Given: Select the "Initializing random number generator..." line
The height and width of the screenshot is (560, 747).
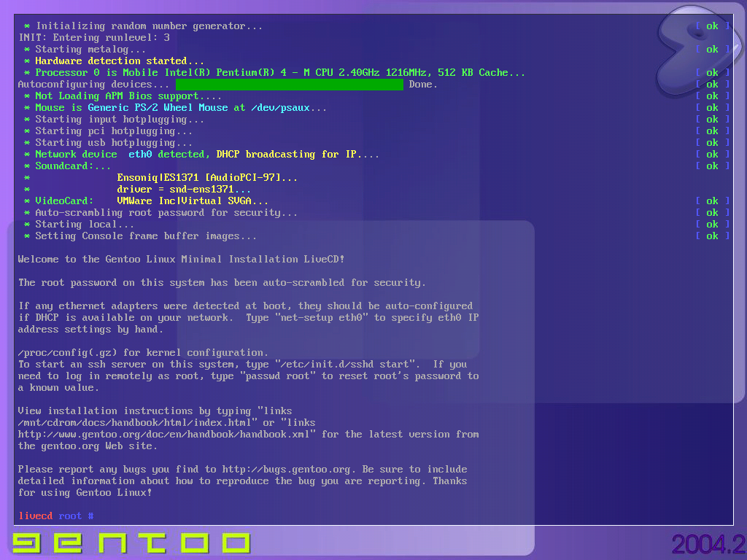Looking at the screenshot, I should pyautogui.click(x=144, y=26).
